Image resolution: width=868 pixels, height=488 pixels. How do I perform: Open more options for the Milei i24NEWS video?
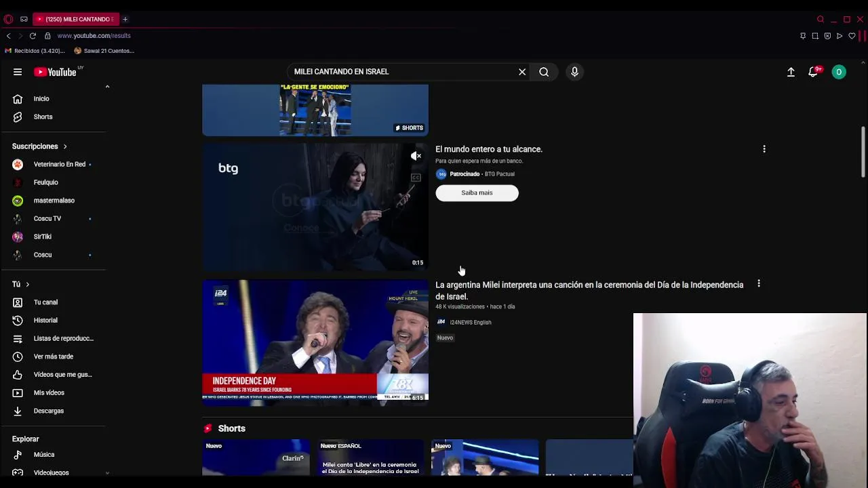759,284
